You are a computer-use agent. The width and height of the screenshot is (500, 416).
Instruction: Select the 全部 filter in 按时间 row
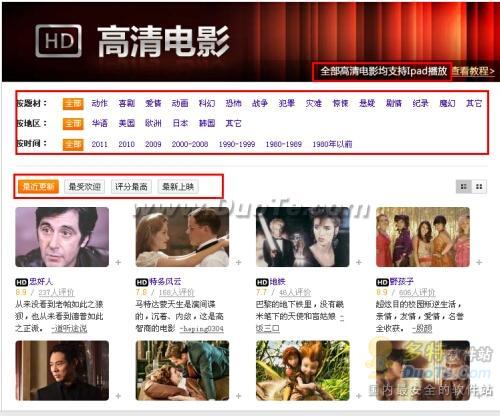point(73,144)
